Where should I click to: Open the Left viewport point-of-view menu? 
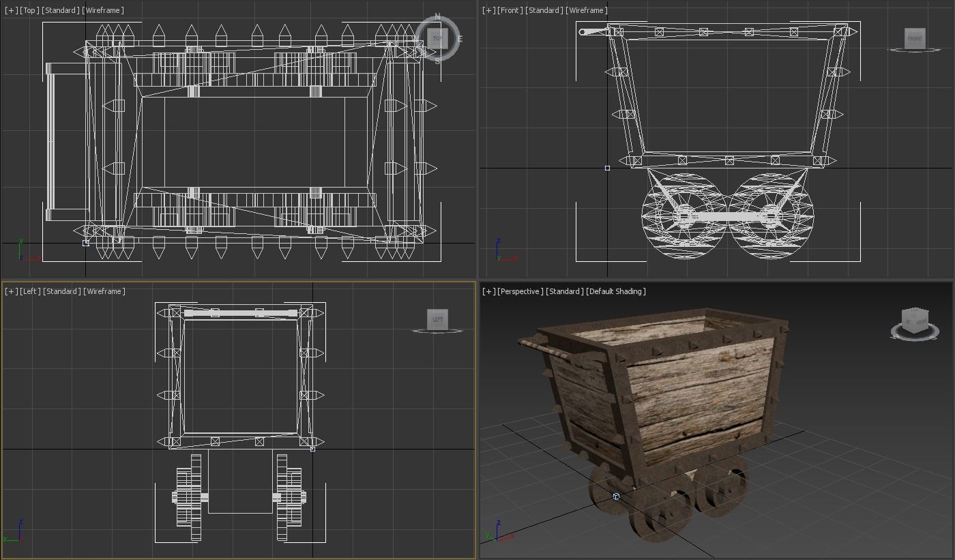(31, 291)
